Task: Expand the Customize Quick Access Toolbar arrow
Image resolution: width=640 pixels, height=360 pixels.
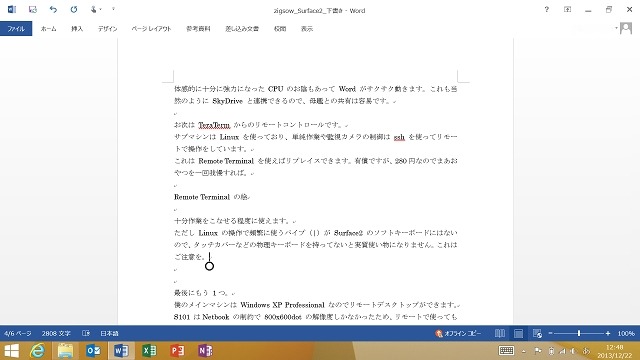Action: click(x=113, y=9)
